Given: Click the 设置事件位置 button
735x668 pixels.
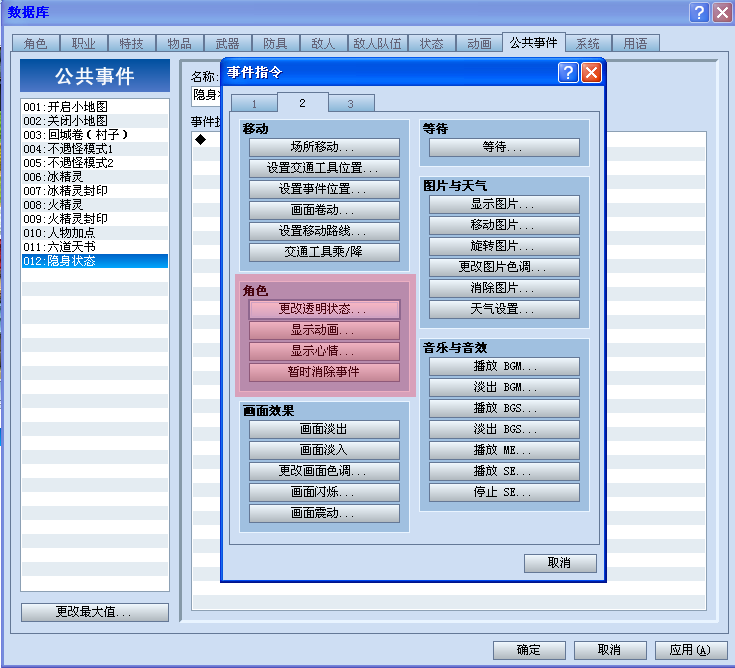Looking at the screenshot, I should (324, 189).
